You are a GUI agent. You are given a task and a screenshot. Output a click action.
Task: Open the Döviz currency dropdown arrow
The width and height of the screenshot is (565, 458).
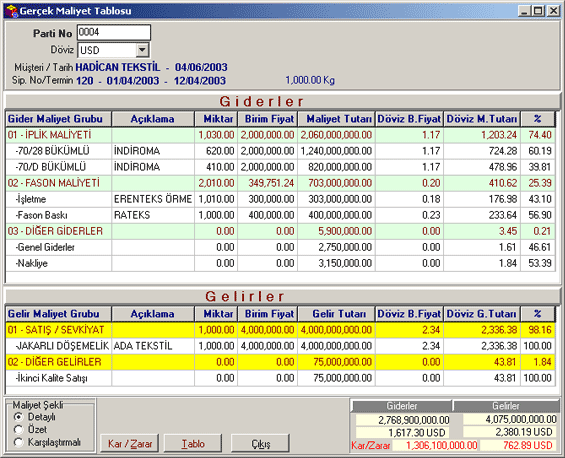[x=142, y=50]
